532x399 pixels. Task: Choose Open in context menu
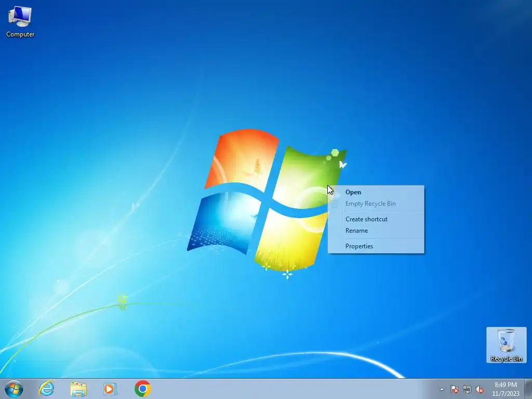tap(376, 192)
